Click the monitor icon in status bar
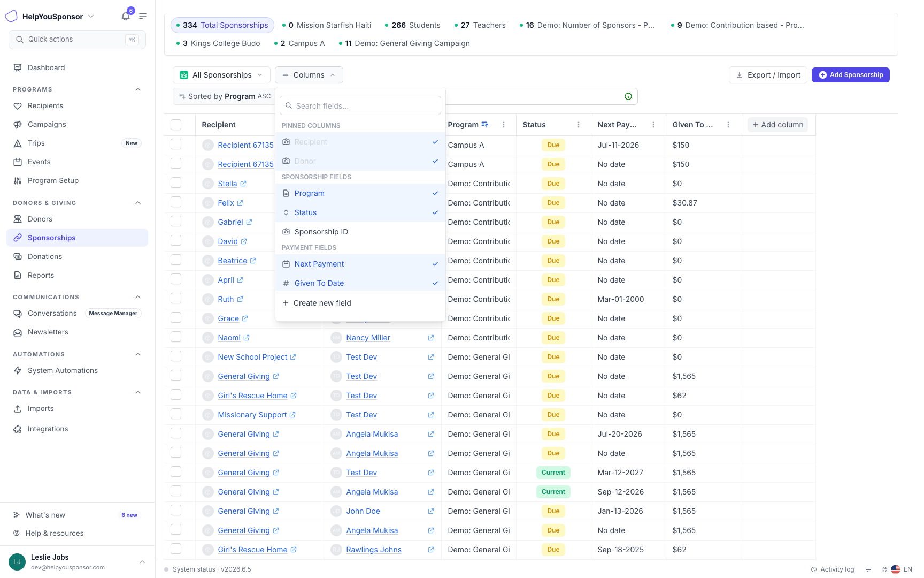Screen dimensions: 924x578 [868, 569]
